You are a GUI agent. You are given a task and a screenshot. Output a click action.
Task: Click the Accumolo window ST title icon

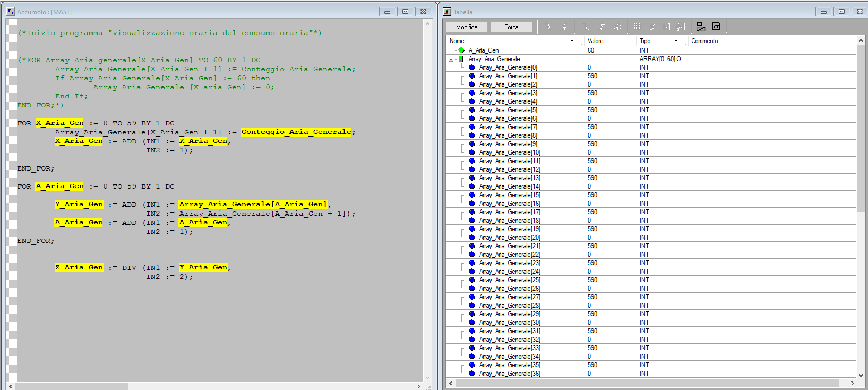tap(11, 12)
